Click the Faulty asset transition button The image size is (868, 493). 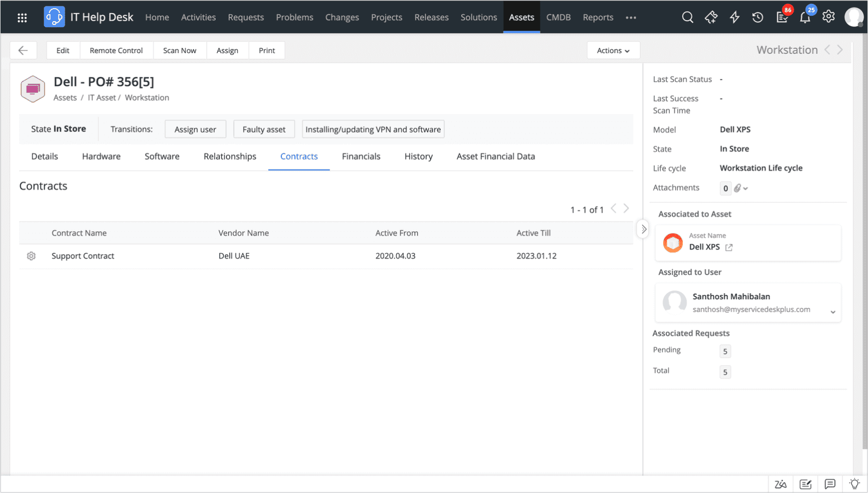[x=264, y=129]
